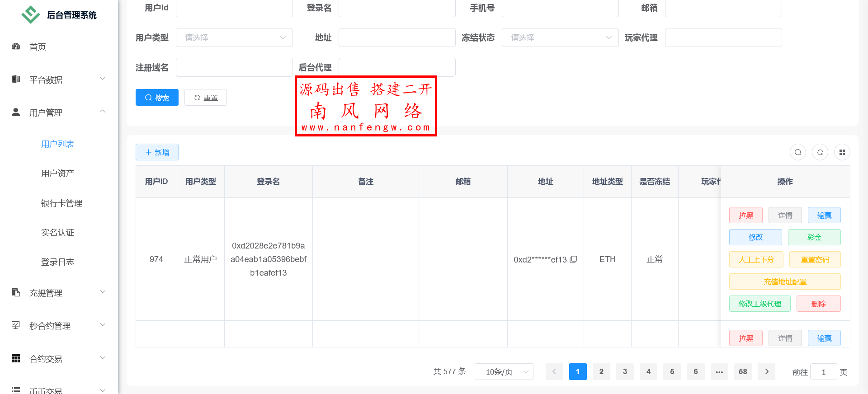Expand the 充提管理 sidebar menu

(59, 293)
